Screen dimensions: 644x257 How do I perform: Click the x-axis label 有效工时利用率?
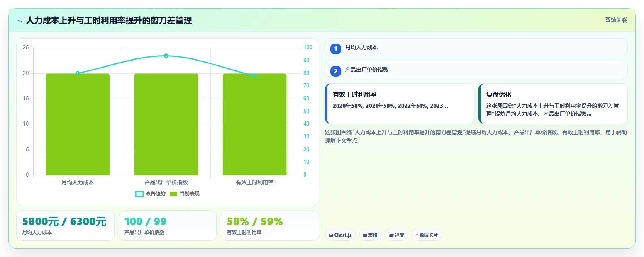254,182
